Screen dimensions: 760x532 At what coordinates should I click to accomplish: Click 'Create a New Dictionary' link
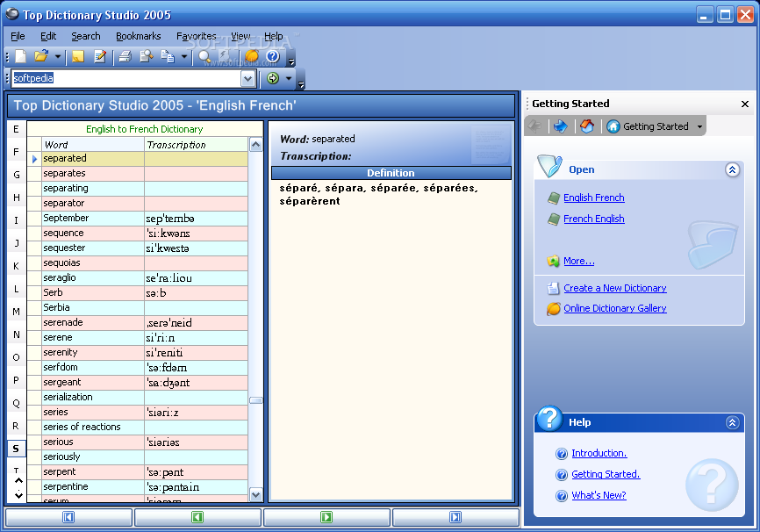[x=614, y=288]
